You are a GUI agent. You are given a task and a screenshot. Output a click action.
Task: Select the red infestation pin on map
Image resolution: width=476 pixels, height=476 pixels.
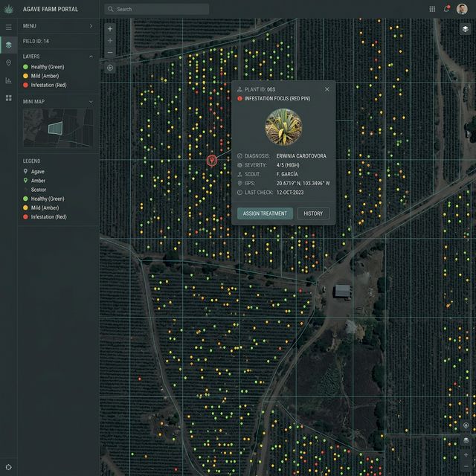[212, 161]
